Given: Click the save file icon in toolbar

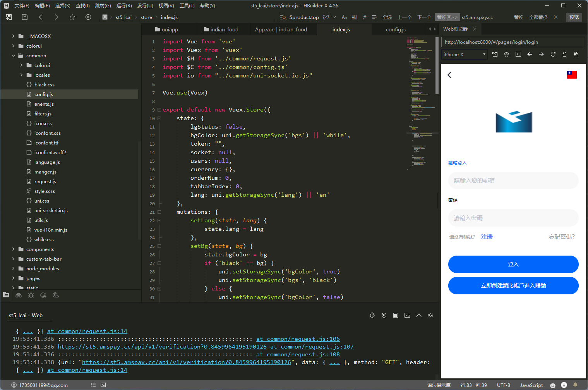Looking at the screenshot, I should point(25,17).
